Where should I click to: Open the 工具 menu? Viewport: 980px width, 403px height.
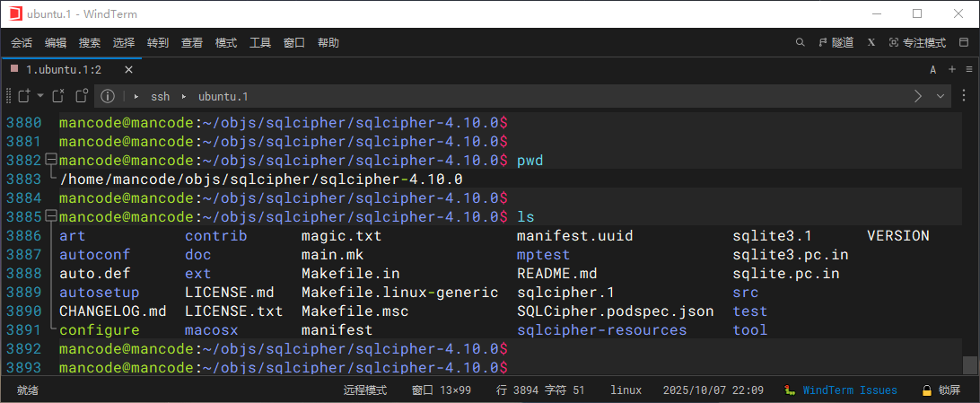pyautogui.click(x=260, y=42)
